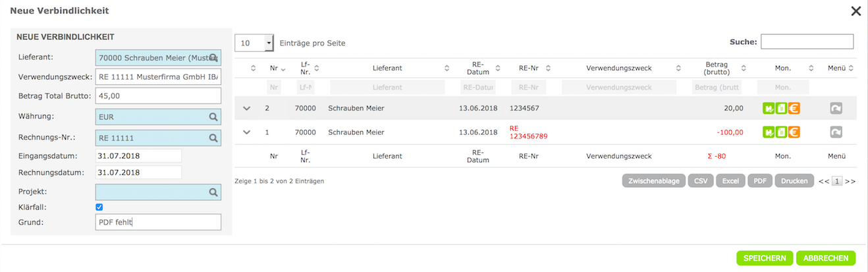Click into the Suche search field
This screenshot has height=272, width=868.
(x=807, y=42)
